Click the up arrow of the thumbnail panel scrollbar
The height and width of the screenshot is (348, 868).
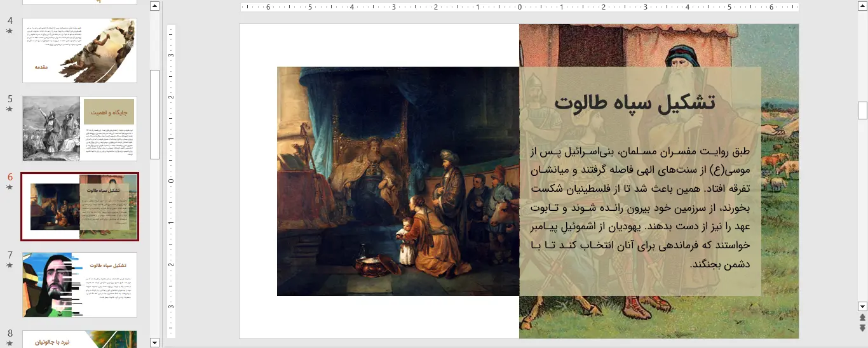(154, 6)
